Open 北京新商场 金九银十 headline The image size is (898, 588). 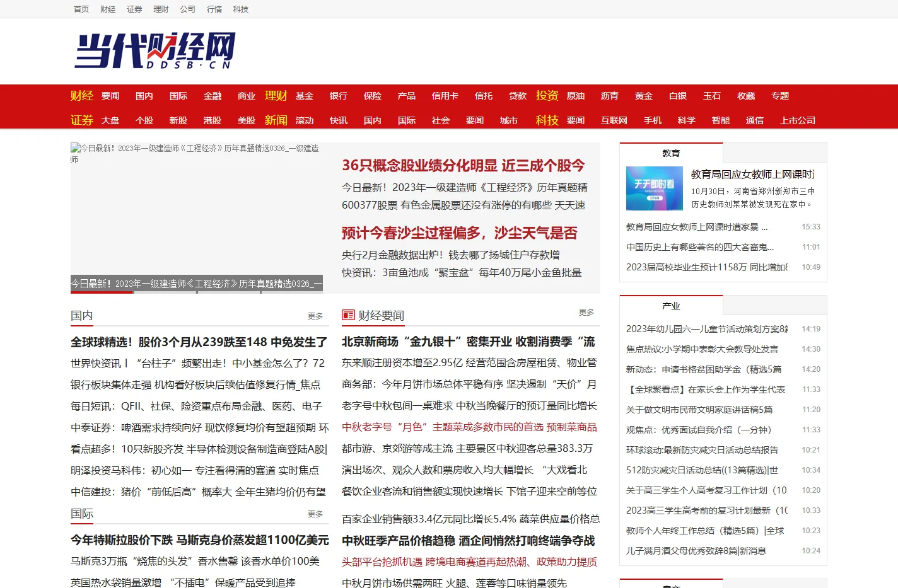469,342
